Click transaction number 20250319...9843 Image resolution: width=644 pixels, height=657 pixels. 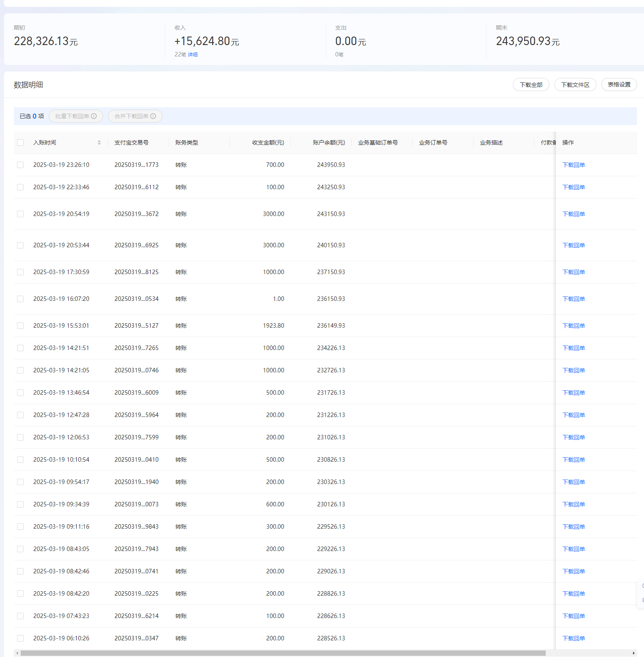136,527
